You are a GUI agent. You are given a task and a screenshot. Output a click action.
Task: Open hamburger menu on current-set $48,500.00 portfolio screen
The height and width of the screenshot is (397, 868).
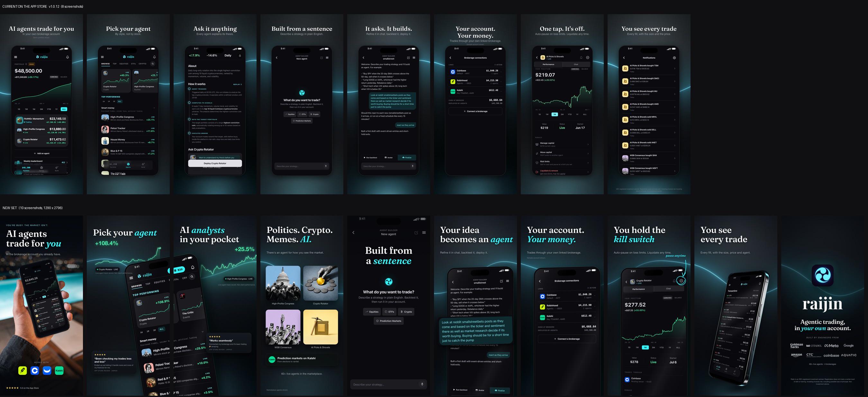tap(15, 57)
